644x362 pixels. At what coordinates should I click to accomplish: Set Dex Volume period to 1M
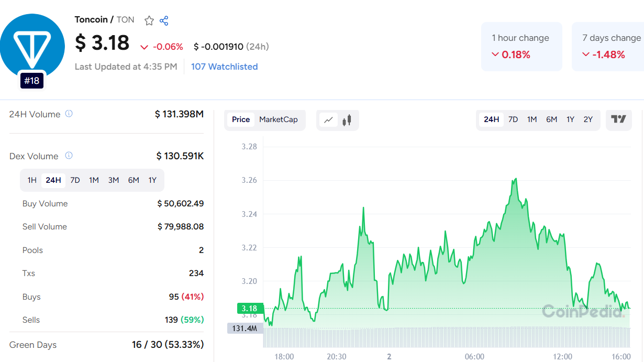point(94,180)
